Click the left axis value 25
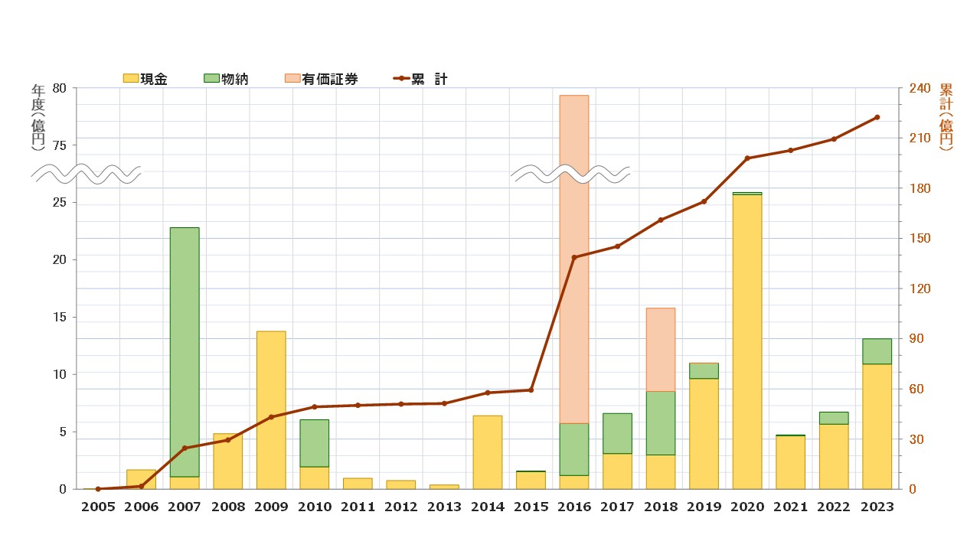Image resolution: width=980 pixels, height=551 pixels. pos(60,203)
